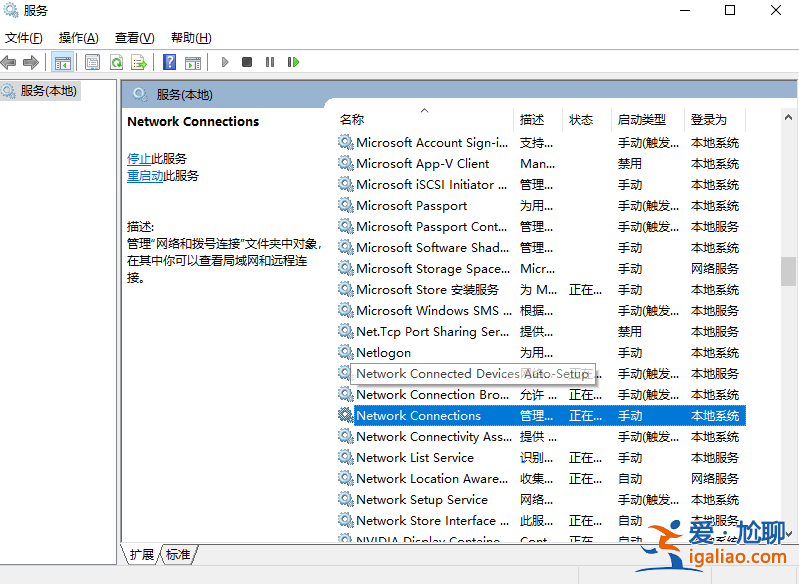
Task: Sort by the 名称 column header
Action: [x=425, y=120]
